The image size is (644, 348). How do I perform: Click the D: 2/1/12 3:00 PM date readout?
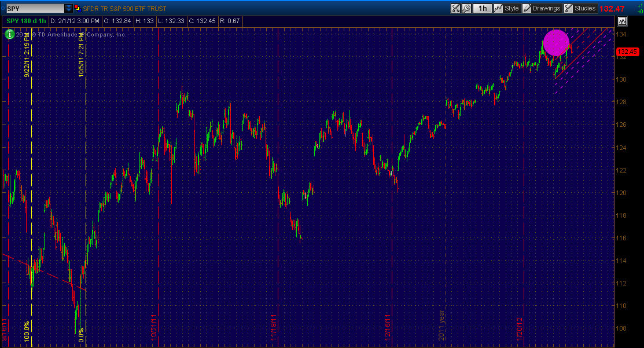click(75, 21)
